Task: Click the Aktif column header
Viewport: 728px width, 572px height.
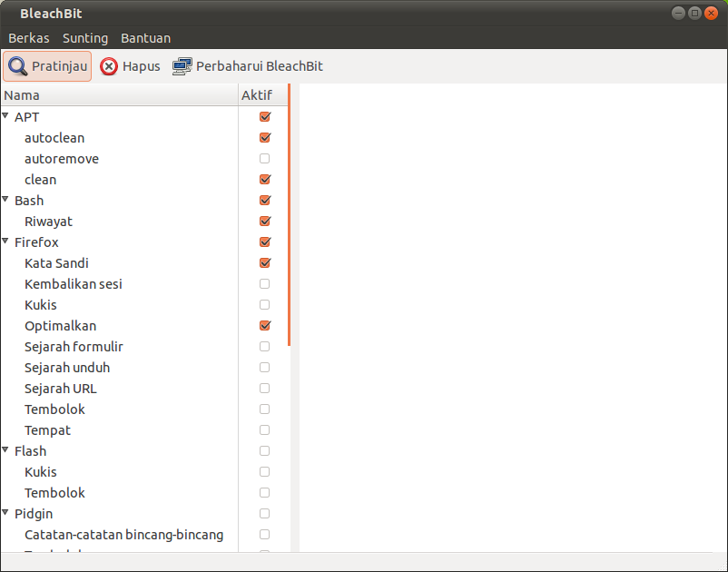Action: [263, 95]
